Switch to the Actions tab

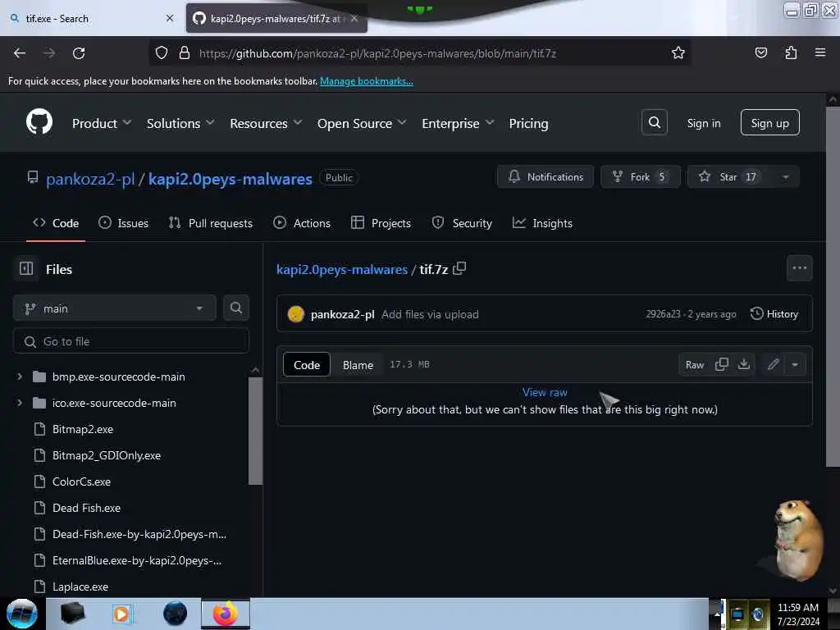[302, 223]
